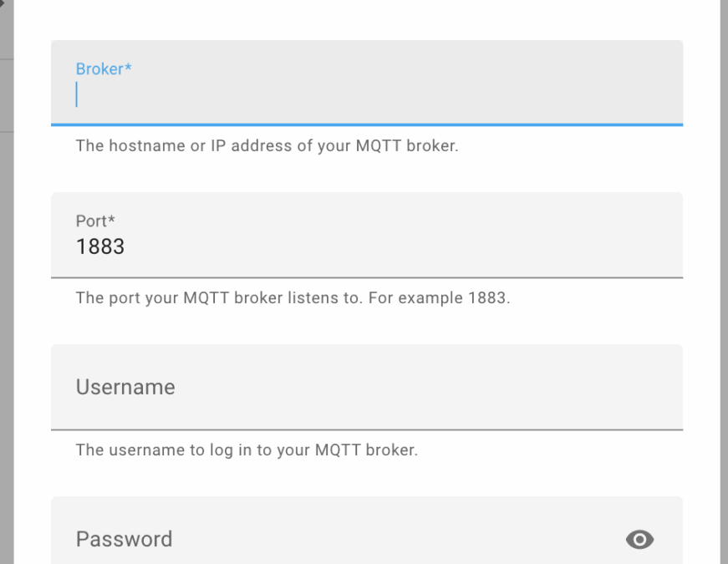Click the Username placeholder label
This screenshot has width=728, height=564.
125,387
